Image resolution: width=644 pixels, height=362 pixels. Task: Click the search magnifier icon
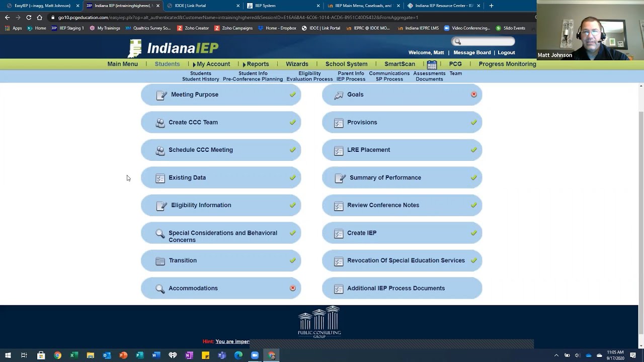tap(457, 42)
